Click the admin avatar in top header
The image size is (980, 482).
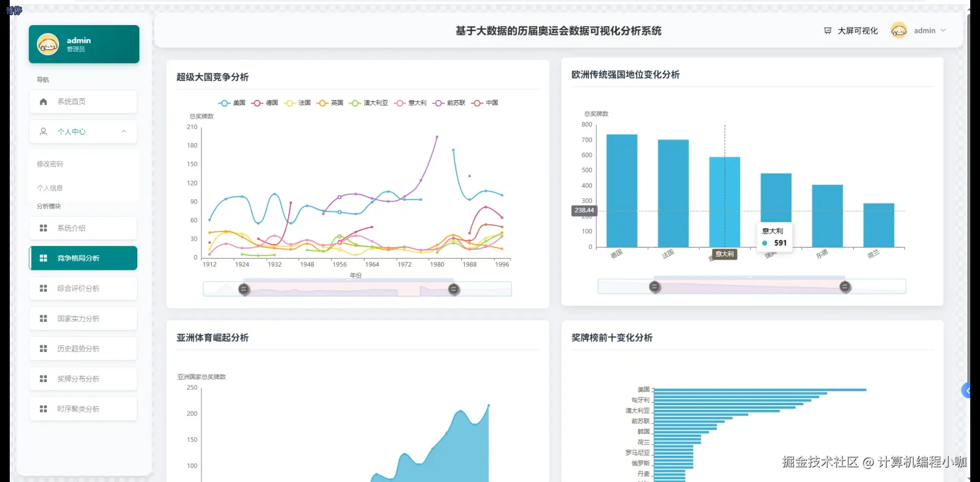pyautogui.click(x=899, y=31)
